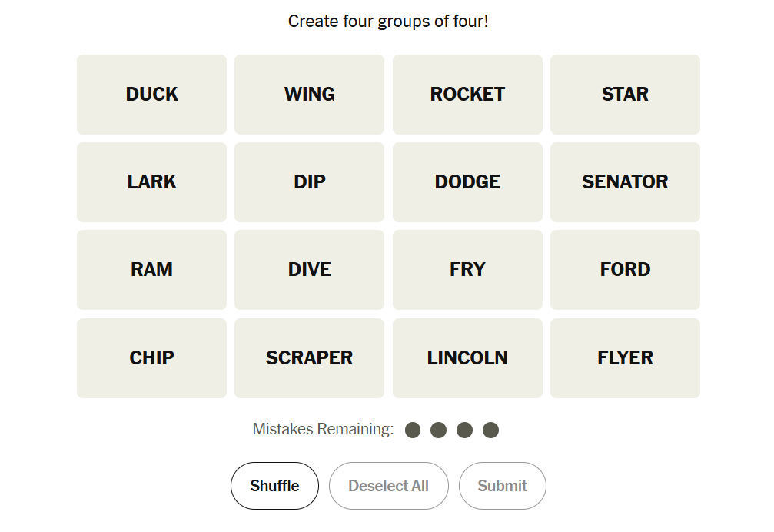This screenshot has width=774, height=532.
Task: Shuffle the word tiles
Action: point(274,486)
